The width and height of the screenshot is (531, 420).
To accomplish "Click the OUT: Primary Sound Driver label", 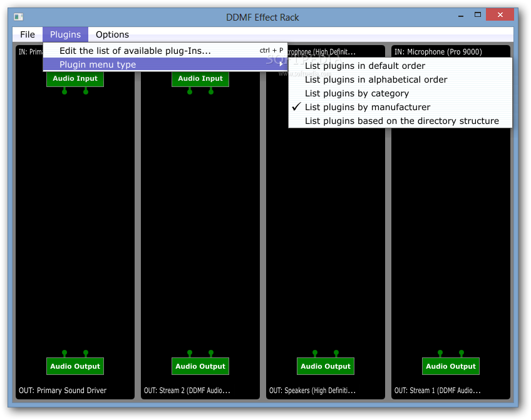I will [63, 390].
